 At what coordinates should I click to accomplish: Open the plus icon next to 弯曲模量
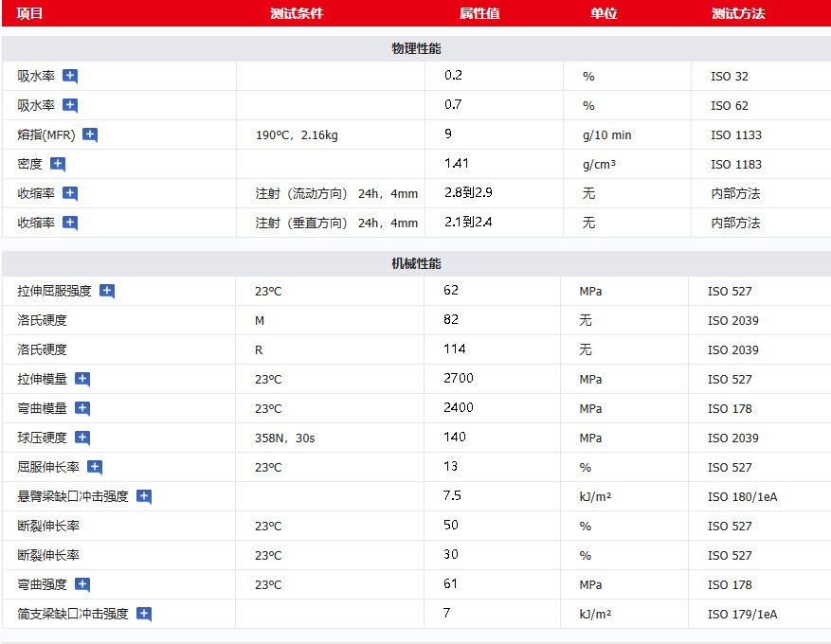[82, 408]
